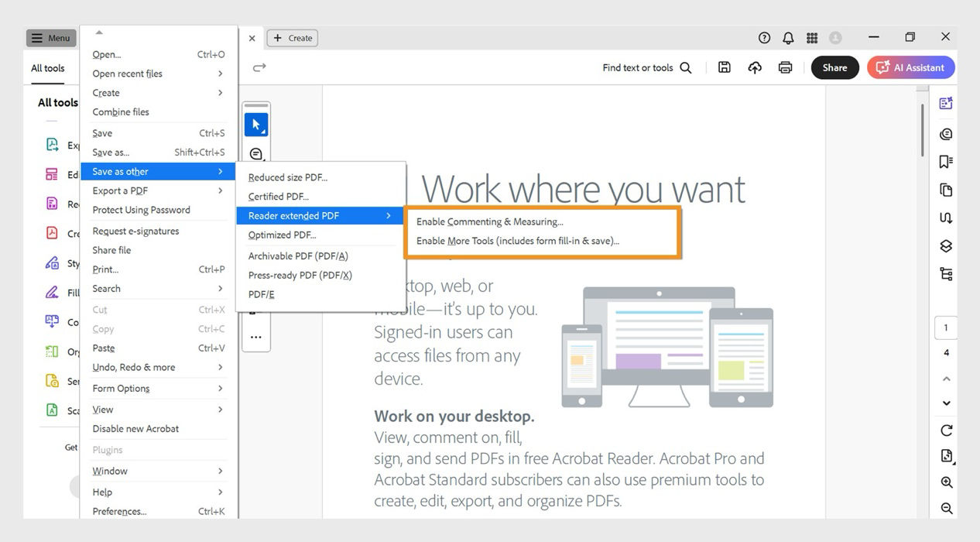
Task: Open the AI Assistant panel icon
Action: click(x=945, y=101)
